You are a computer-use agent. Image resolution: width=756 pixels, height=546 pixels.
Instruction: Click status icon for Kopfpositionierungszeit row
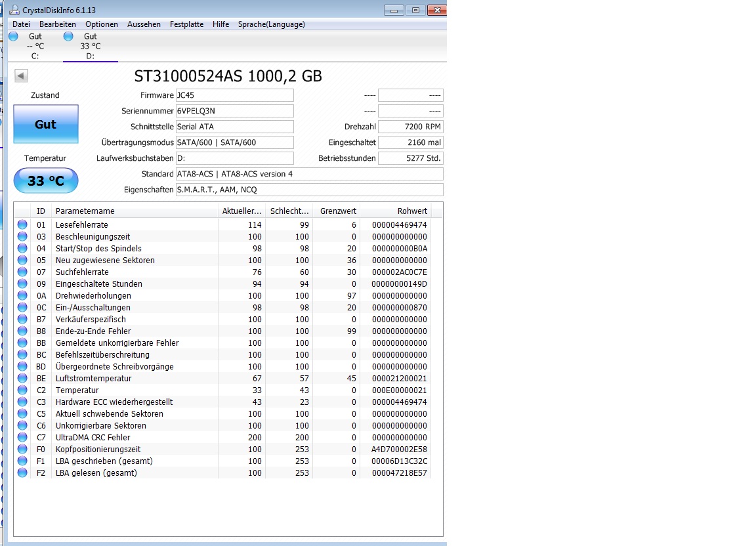[22, 449]
